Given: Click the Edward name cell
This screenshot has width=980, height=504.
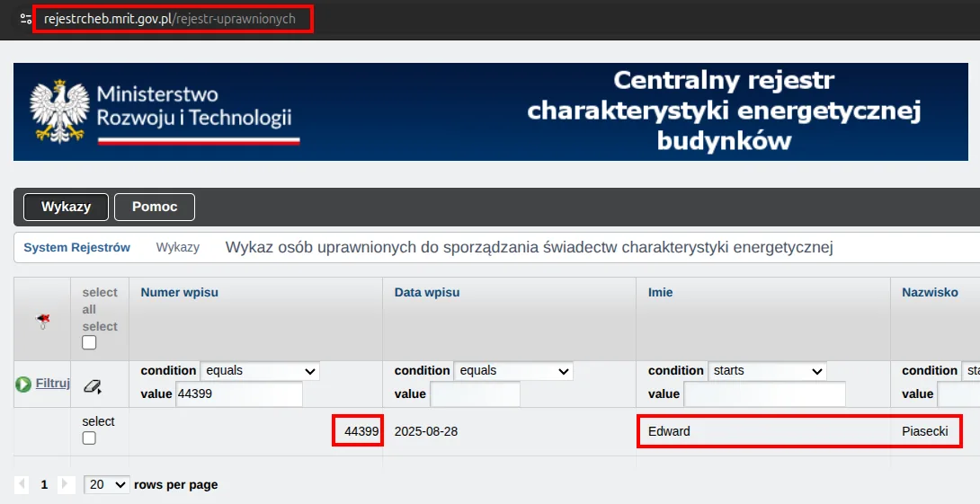Looking at the screenshot, I should (x=670, y=431).
